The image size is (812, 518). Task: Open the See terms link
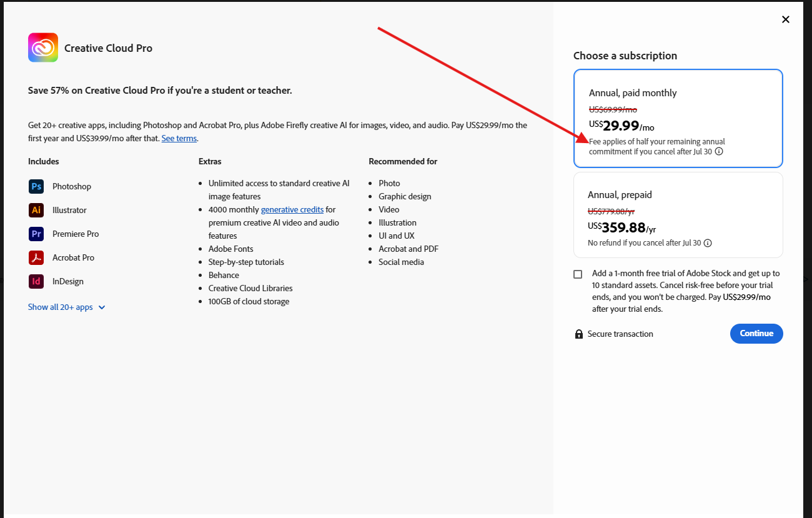pos(179,138)
